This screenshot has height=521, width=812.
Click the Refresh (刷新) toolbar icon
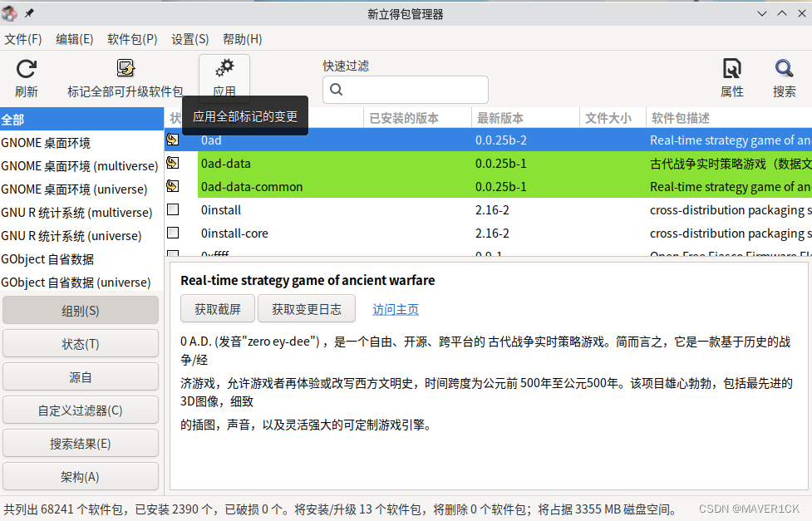pos(26,69)
